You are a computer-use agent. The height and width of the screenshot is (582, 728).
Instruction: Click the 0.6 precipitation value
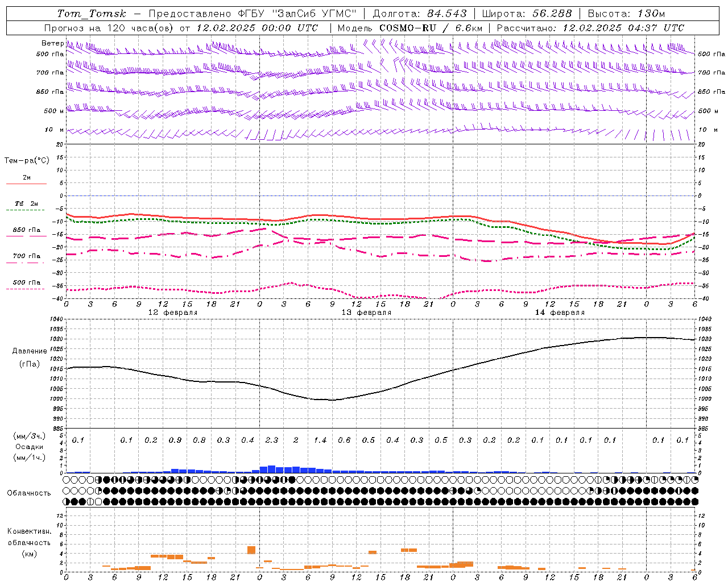(344, 440)
